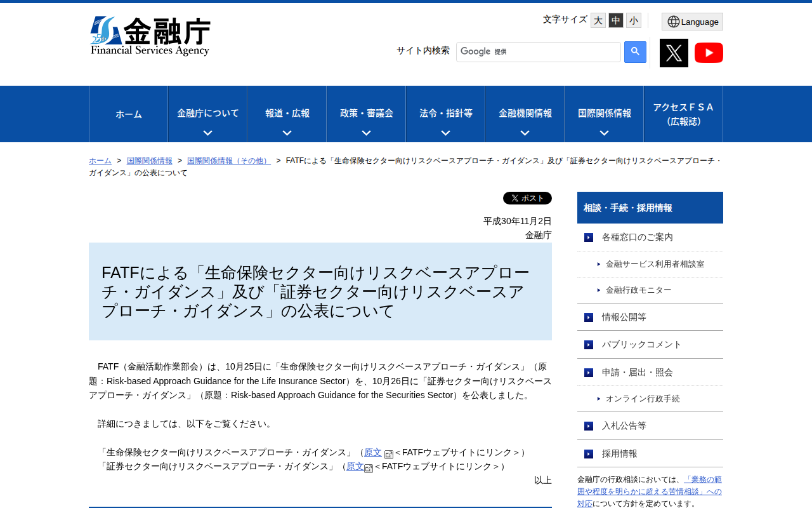Expand the 政策・審議会 dropdown menu

pos(366,114)
